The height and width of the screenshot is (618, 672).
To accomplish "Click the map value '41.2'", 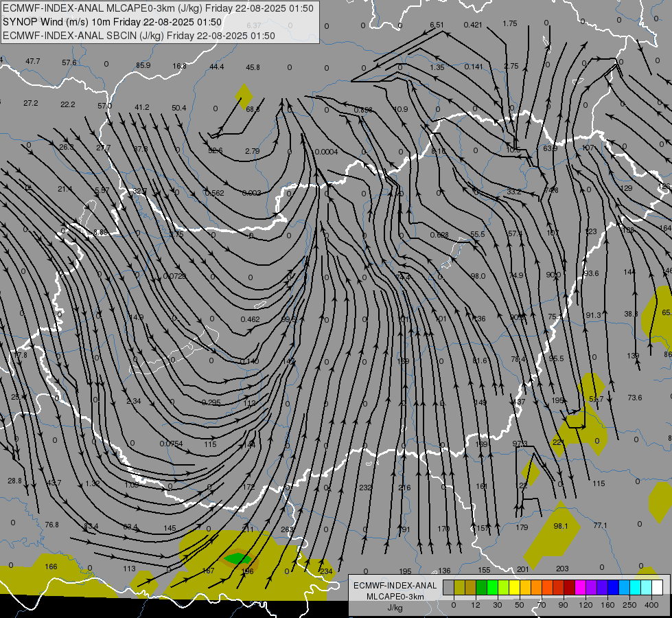I will pyautogui.click(x=142, y=107).
